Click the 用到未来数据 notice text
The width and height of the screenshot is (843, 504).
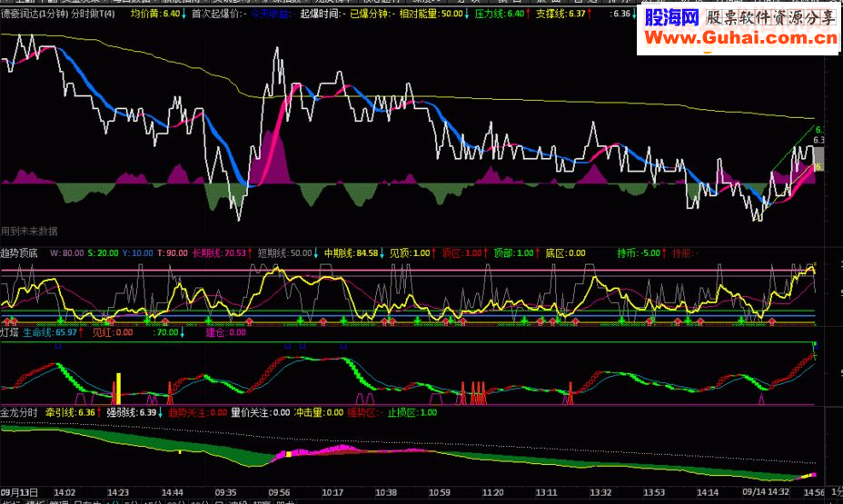click(x=29, y=231)
